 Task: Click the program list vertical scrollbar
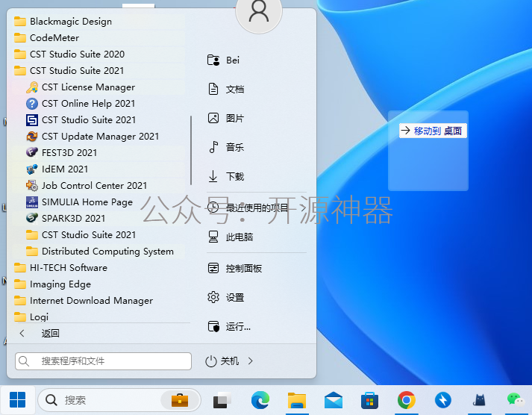[191, 150]
